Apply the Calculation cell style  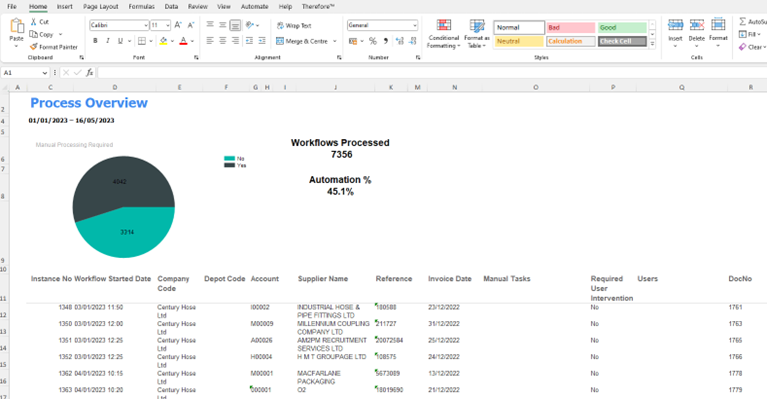point(571,41)
